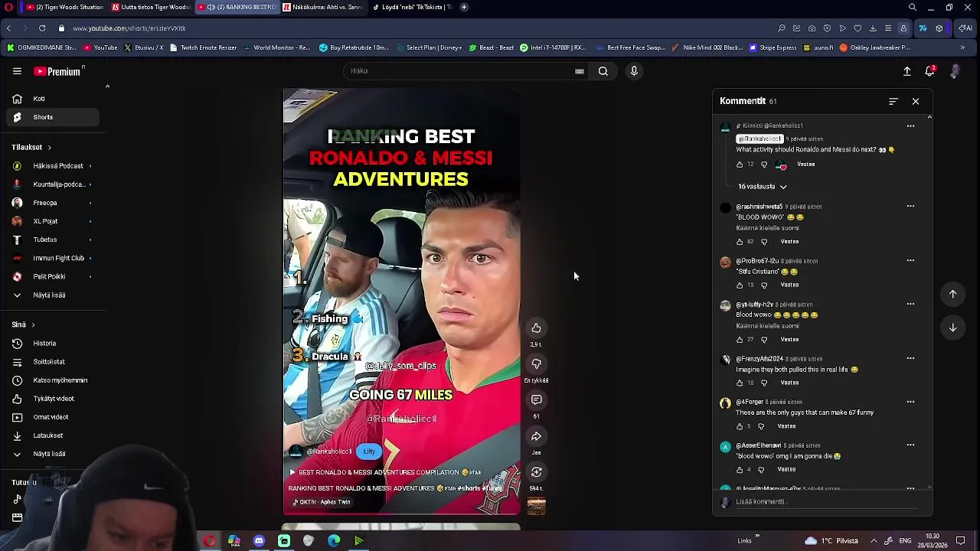The height and width of the screenshot is (551, 980).
Task: Open options for the pinned Rankaholicc1 comment
Action: click(x=910, y=126)
